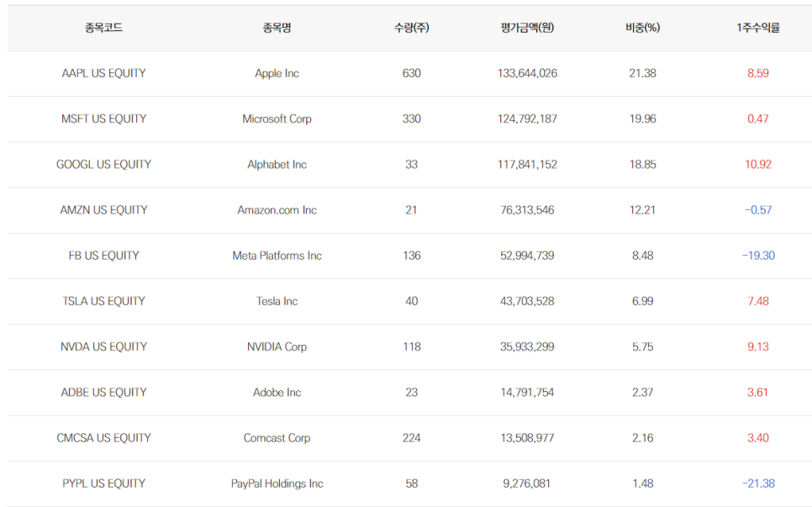Click the quantity value 136
This screenshot has height=507, width=812.
(x=412, y=256)
